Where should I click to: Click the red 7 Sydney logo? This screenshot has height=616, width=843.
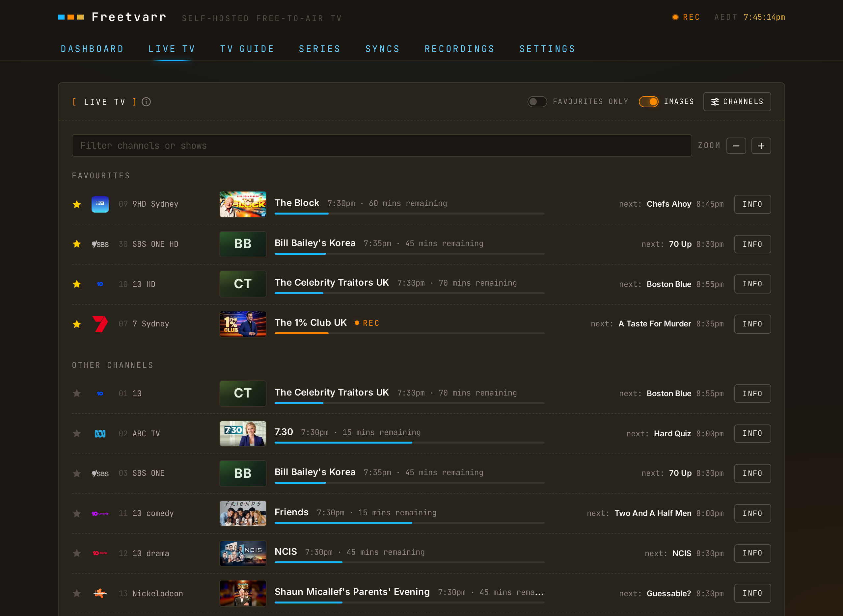pos(100,324)
